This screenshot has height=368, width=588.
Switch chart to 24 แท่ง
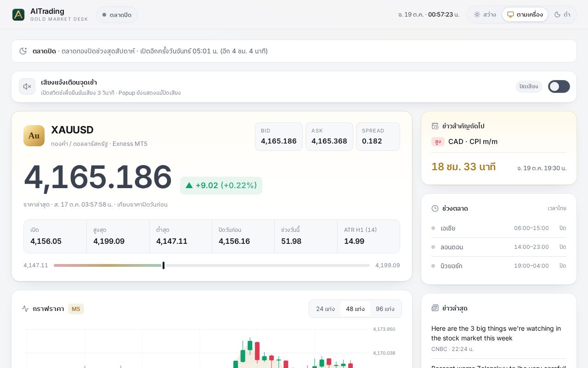[325, 309]
